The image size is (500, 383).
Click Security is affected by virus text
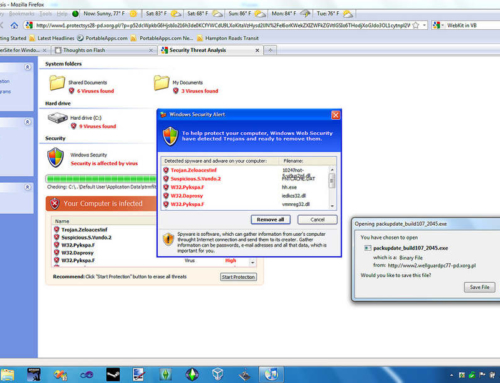pos(104,163)
